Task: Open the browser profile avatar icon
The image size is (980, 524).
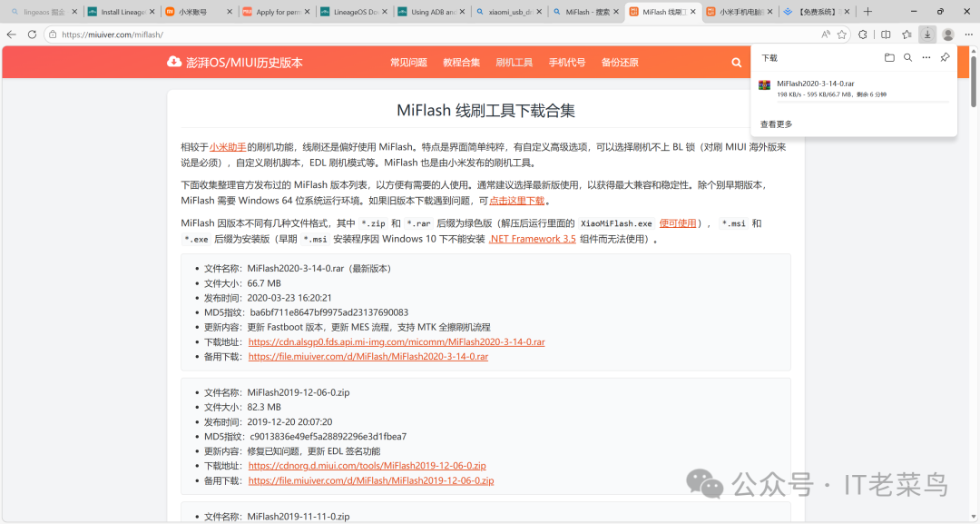Action: 948,33
